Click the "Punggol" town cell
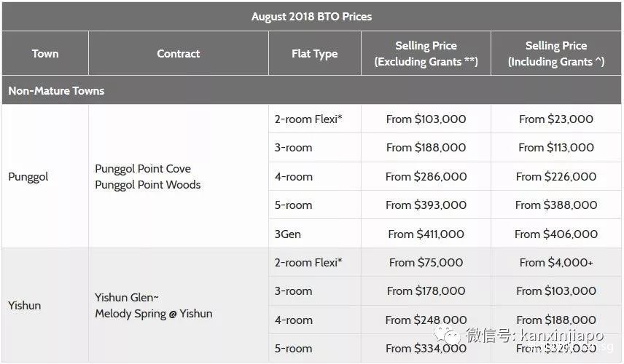624x364 pixels. 27,176
